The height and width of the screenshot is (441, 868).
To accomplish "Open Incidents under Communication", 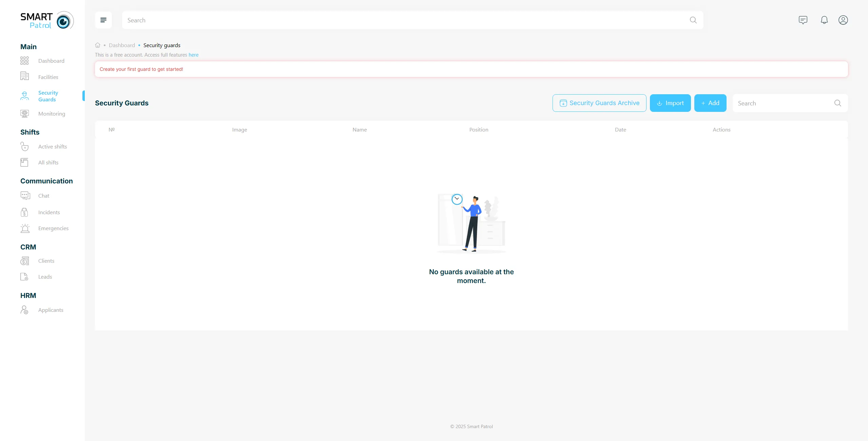I will [x=49, y=212].
